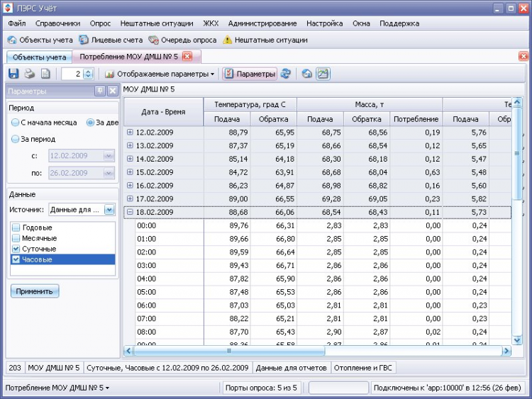
Task: Click the chart graph icon in toolbar
Action: (323, 74)
